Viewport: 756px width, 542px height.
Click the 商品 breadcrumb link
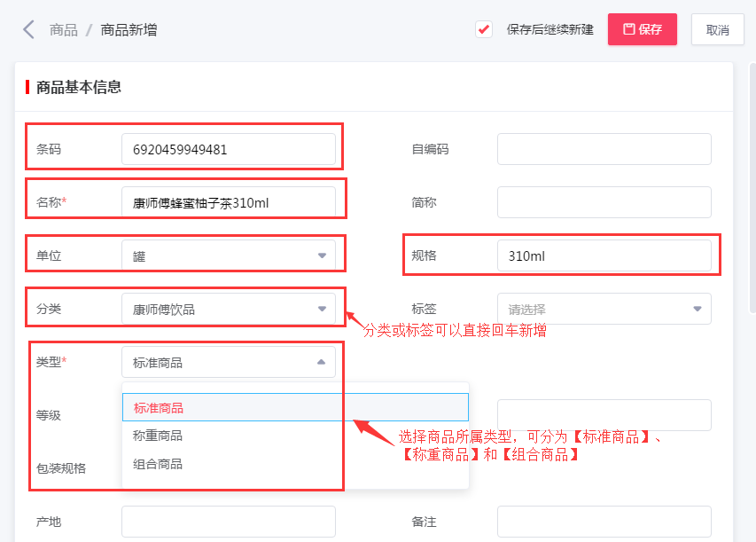[x=63, y=28]
